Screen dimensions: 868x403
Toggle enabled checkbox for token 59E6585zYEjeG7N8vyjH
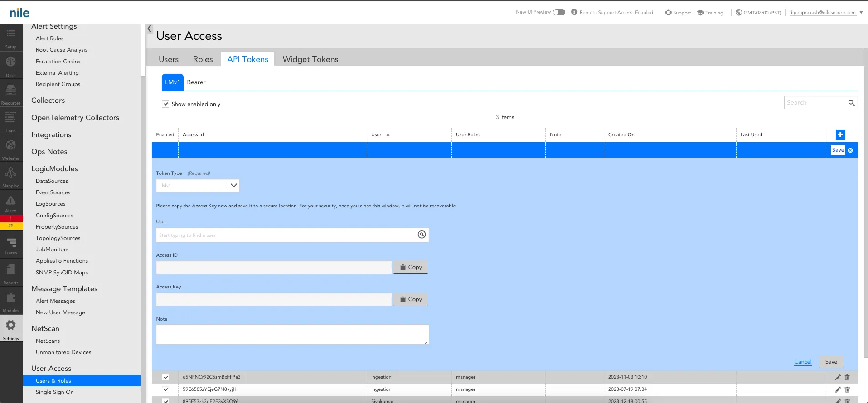pos(165,389)
